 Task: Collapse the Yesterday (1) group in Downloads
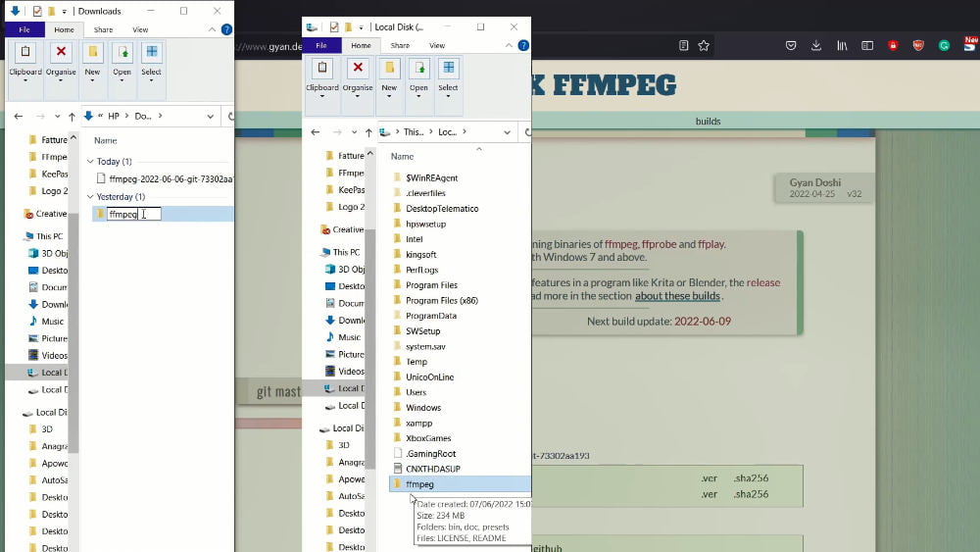click(x=90, y=196)
